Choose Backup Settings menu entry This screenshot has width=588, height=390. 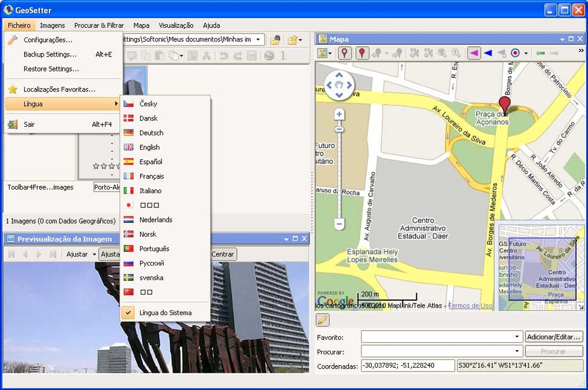[x=64, y=54]
